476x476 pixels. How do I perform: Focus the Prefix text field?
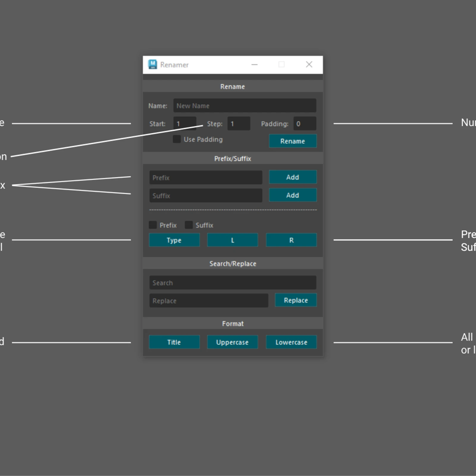(206, 178)
